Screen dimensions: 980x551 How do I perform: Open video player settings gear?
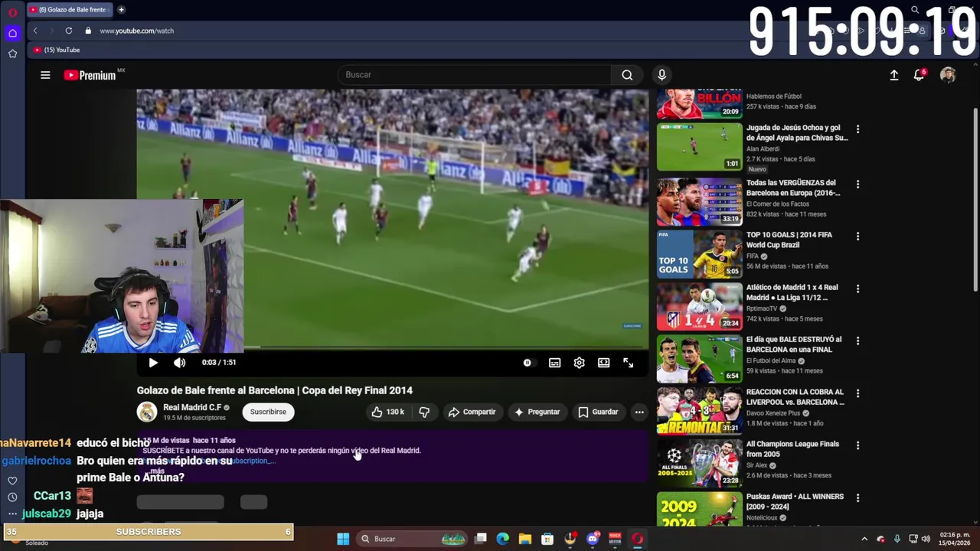click(x=579, y=363)
